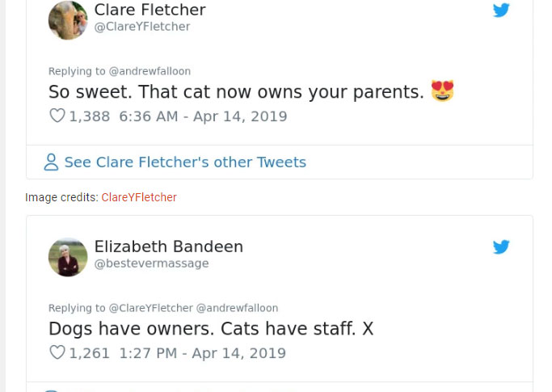Click the 1,388 likes count

pyautogui.click(x=89, y=116)
